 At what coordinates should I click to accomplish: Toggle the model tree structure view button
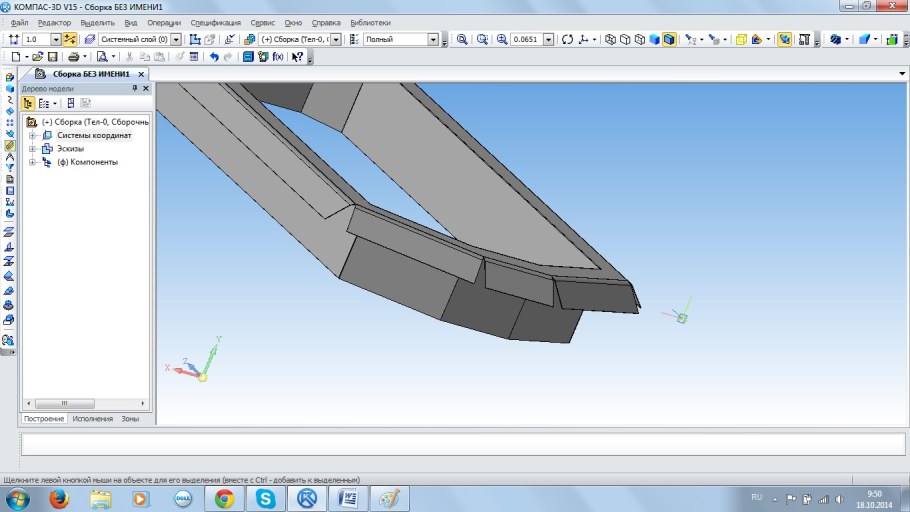point(28,103)
